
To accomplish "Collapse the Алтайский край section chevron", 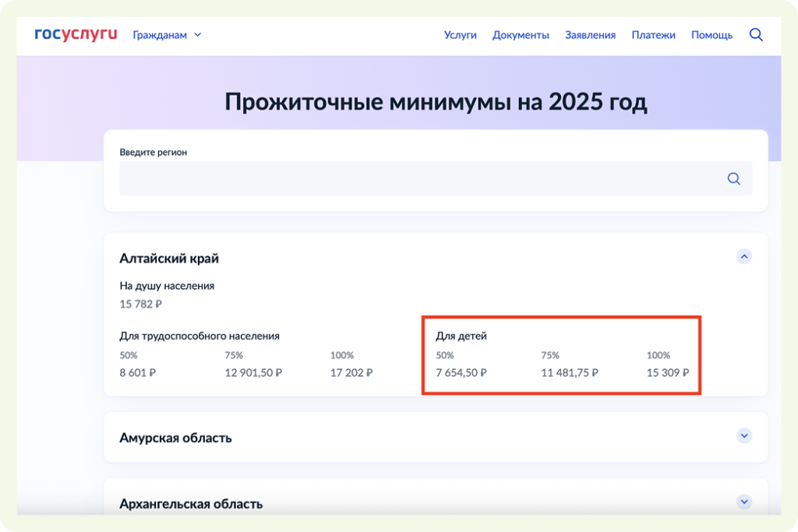I will (x=743, y=256).
